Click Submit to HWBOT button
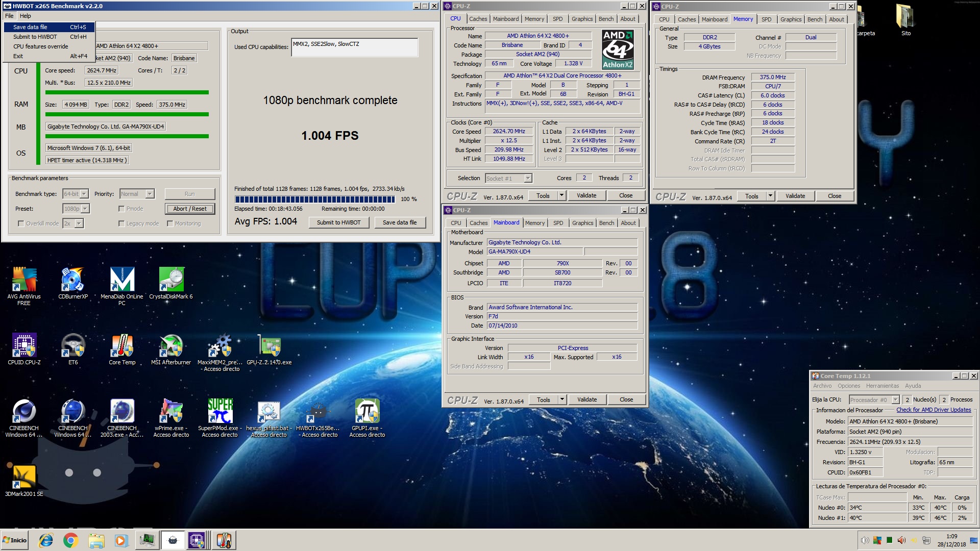Viewport: 980px width, 551px height. tap(338, 222)
